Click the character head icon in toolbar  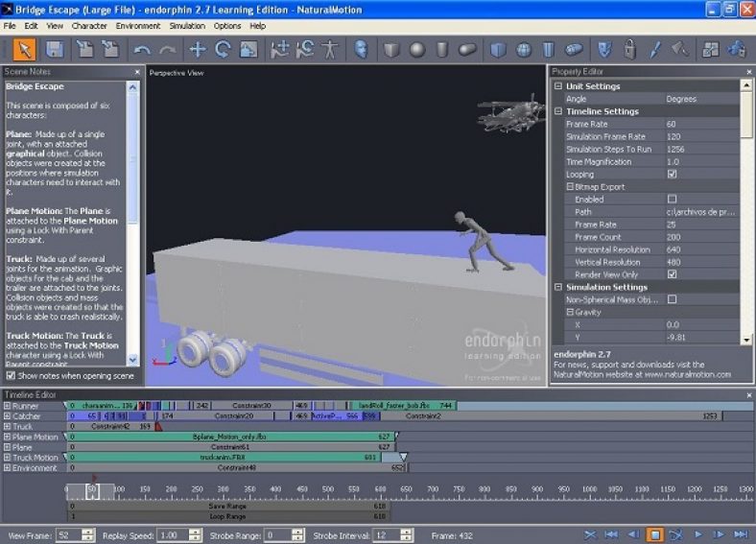pyautogui.click(x=362, y=49)
